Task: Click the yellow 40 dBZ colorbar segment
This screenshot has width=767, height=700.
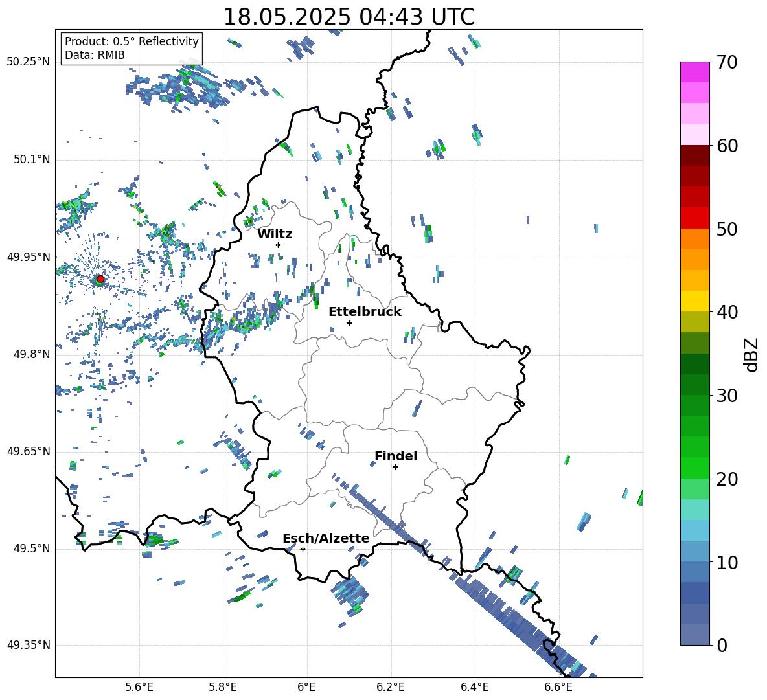Action: tap(695, 301)
